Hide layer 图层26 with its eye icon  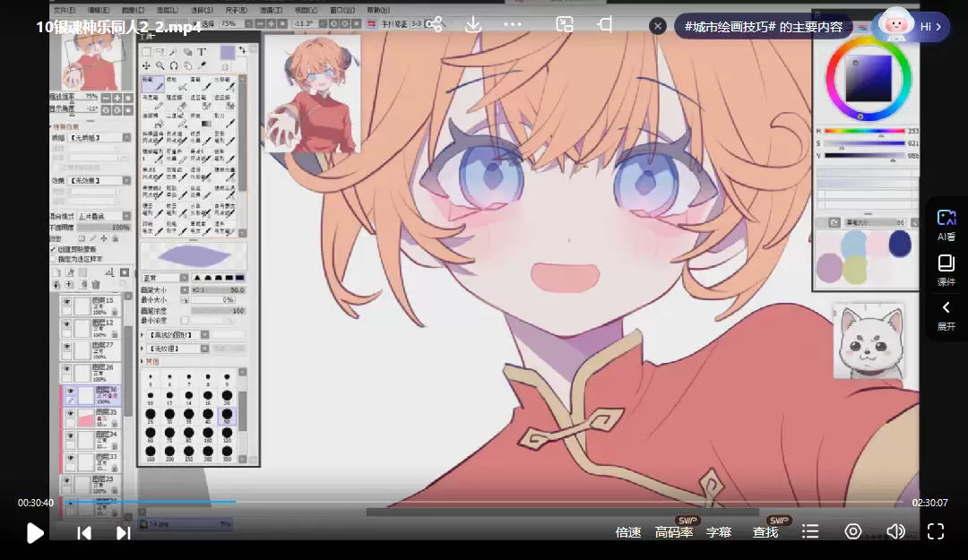coord(67,368)
